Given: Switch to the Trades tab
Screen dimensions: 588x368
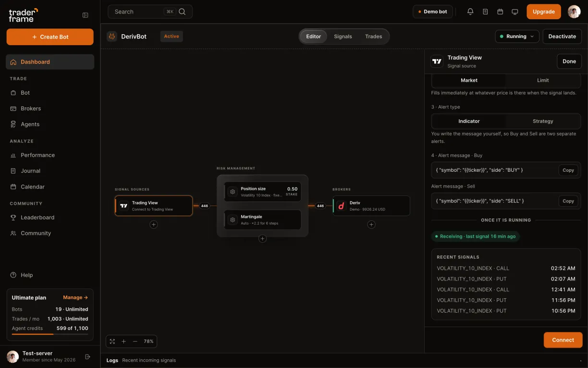Looking at the screenshot, I should [373, 37].
